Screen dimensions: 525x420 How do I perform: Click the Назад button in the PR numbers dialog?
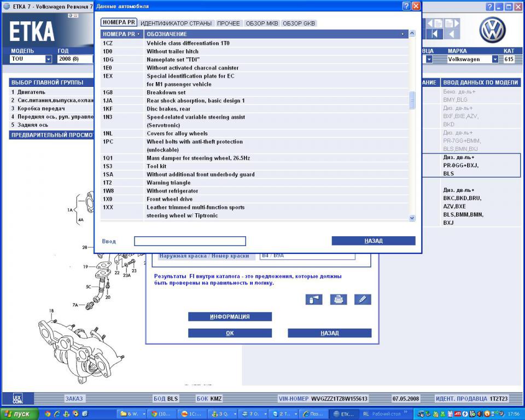[374, 241]
